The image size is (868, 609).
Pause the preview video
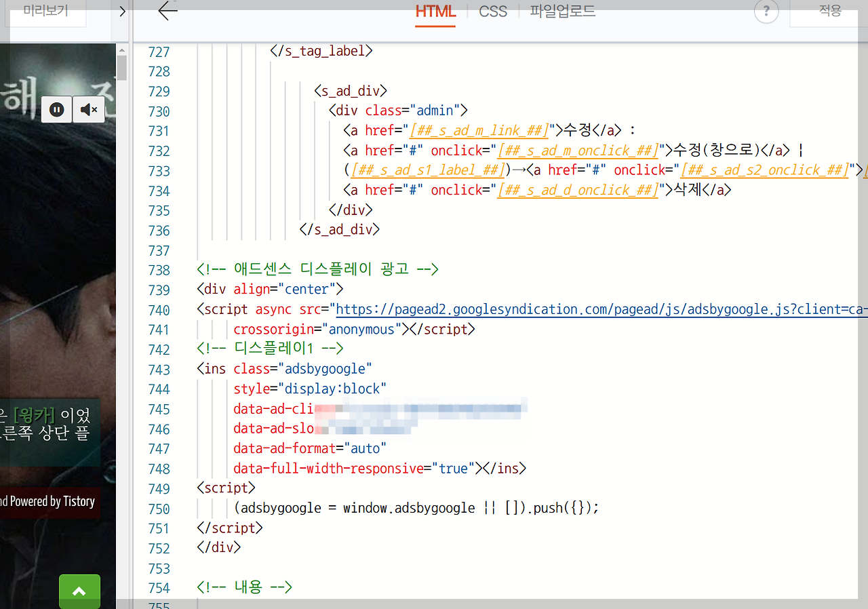point(57,109)
